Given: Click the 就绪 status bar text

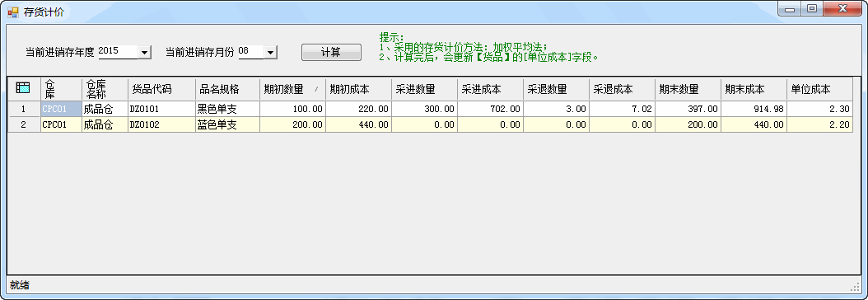Looking at the screenshot, I should pos(20,285).
